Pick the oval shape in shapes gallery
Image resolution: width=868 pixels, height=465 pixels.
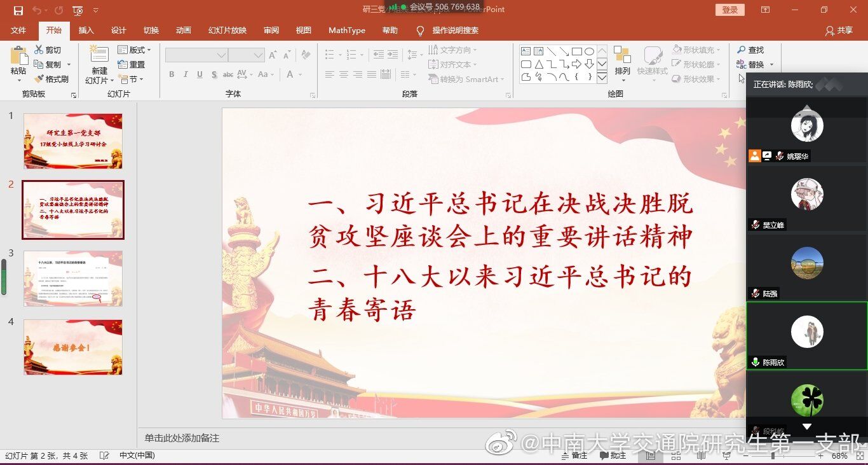coord(589,52)
